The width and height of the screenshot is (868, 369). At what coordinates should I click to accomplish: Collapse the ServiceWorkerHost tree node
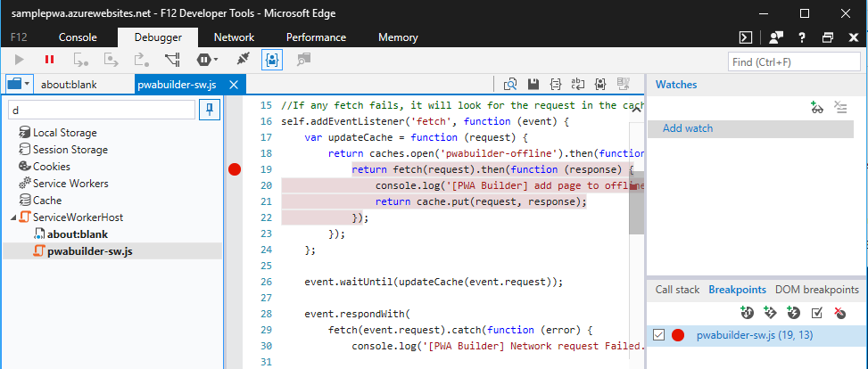pyautogui.click(x=13, y=217)
